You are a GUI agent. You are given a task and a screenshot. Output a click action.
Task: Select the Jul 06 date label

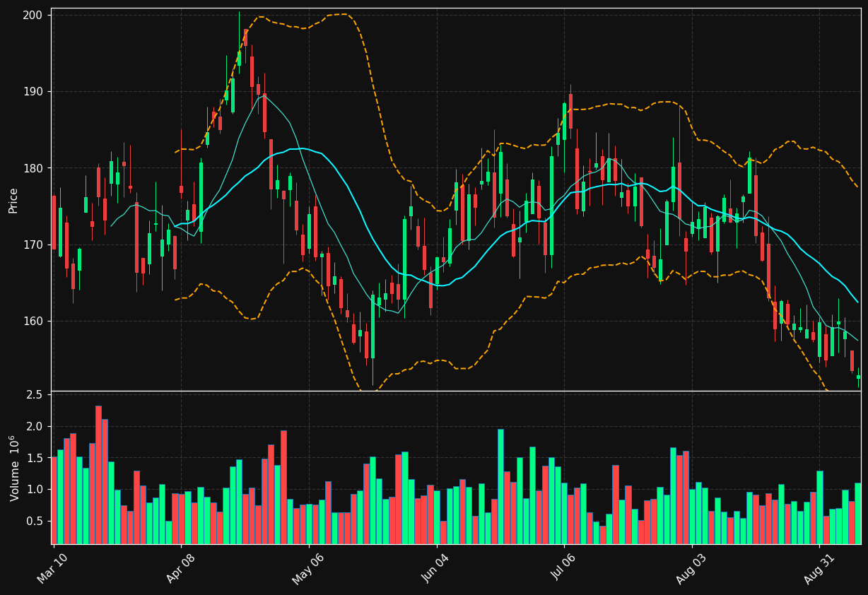pyautogui.click(x=563, y=567)
